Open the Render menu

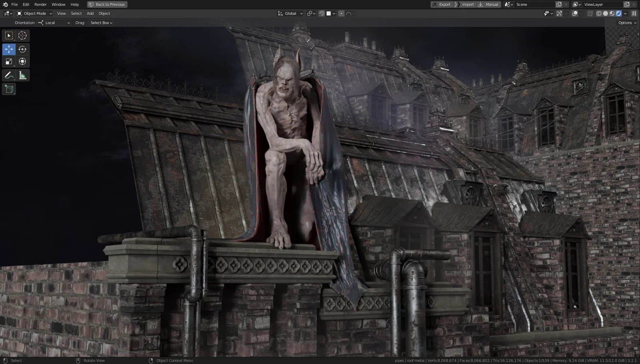(x=40, y=4)
